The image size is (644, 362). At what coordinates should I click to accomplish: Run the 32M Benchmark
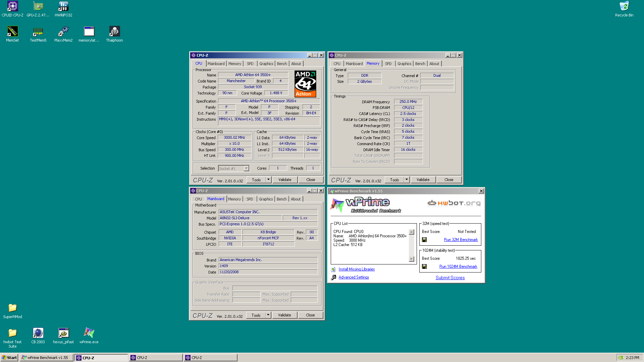point(461,240)
